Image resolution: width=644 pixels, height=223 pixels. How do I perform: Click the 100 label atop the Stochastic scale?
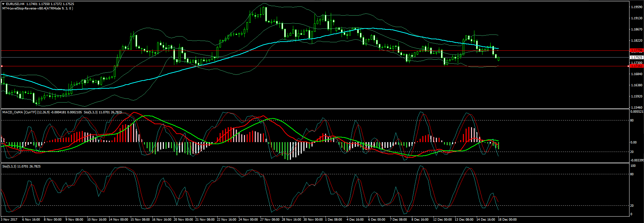coord(633,166)
